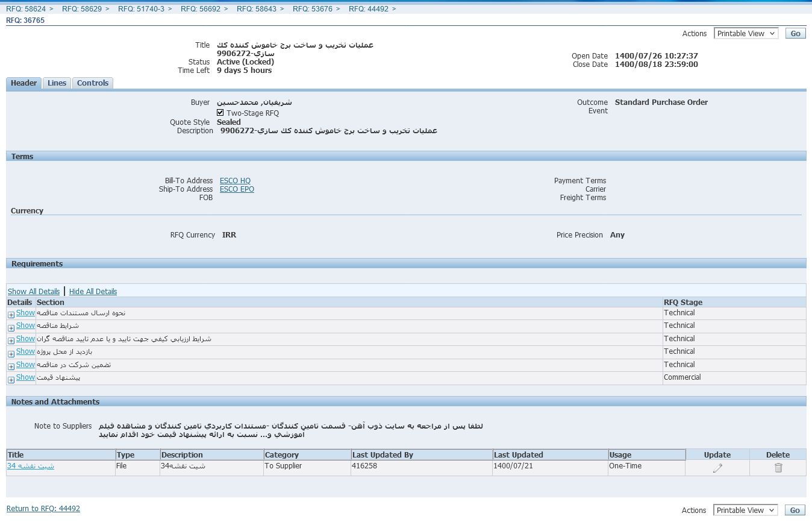The image size is (812, 522).
Task: Click Show link for پيشنهاد قيمت
Action: click(25, 377)
